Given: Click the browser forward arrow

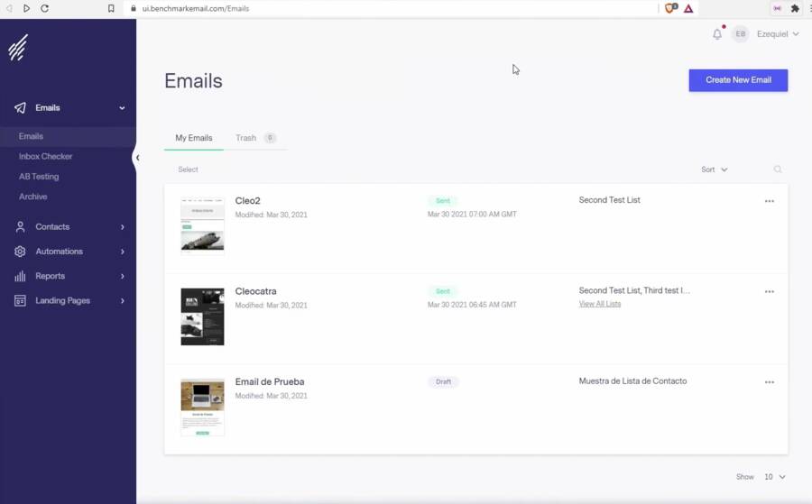Looking at the screenshot, I should (26, 8).
